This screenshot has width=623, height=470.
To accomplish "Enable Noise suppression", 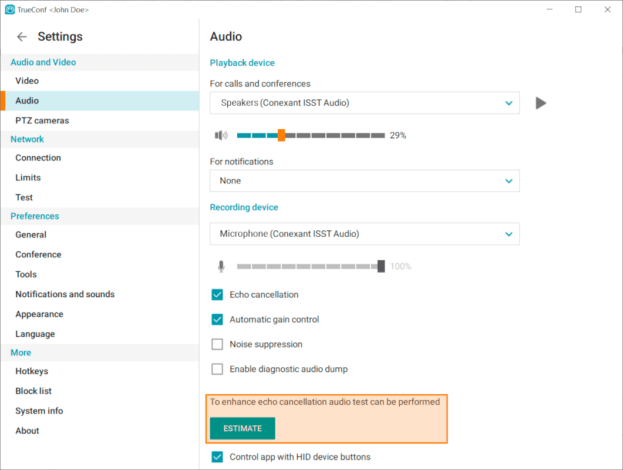I will [x=217, y=344].
